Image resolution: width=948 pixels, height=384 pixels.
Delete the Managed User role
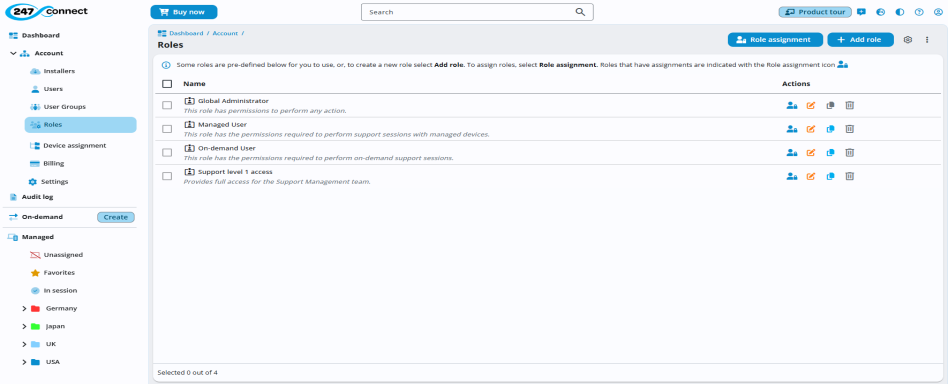(x=849, y=129)
